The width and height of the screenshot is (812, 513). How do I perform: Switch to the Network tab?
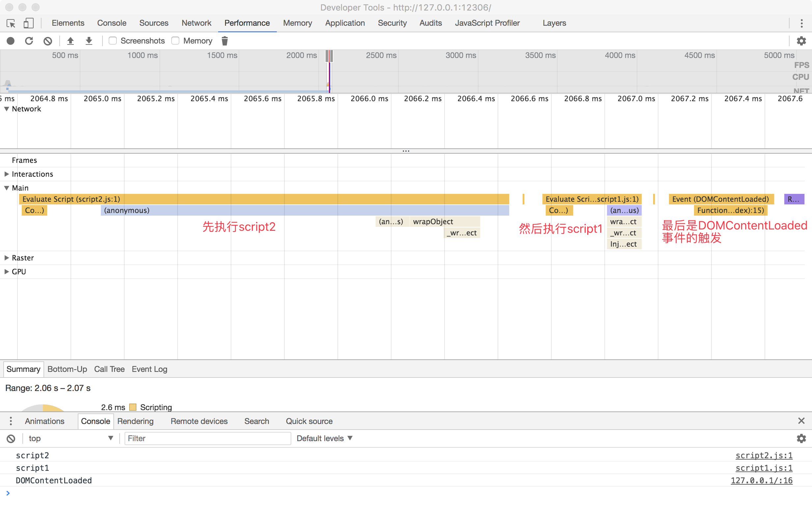[196, 23]
